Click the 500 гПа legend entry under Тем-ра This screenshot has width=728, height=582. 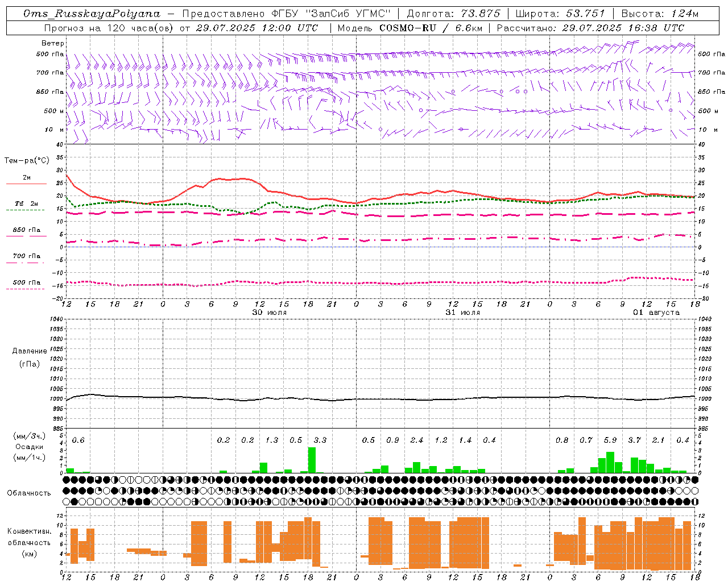coord(27,282)
